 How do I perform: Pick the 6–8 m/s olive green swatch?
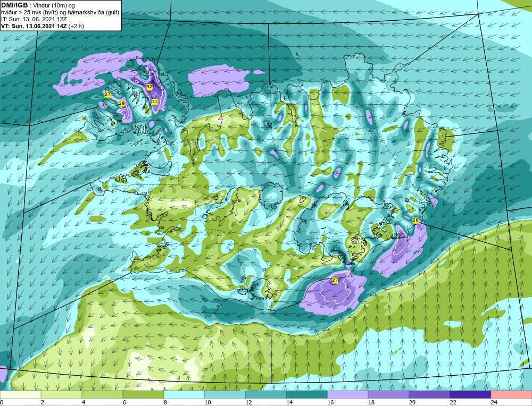coord(143,395)
